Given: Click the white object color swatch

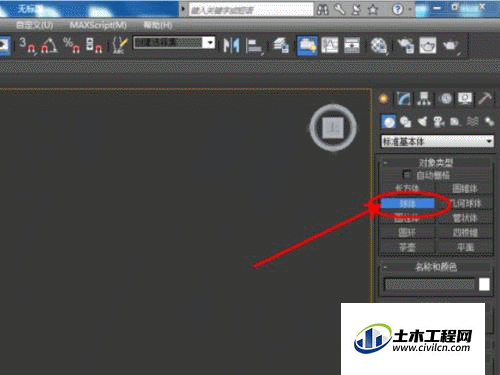Looking at the screenshot, I should [x=484, y=285].
